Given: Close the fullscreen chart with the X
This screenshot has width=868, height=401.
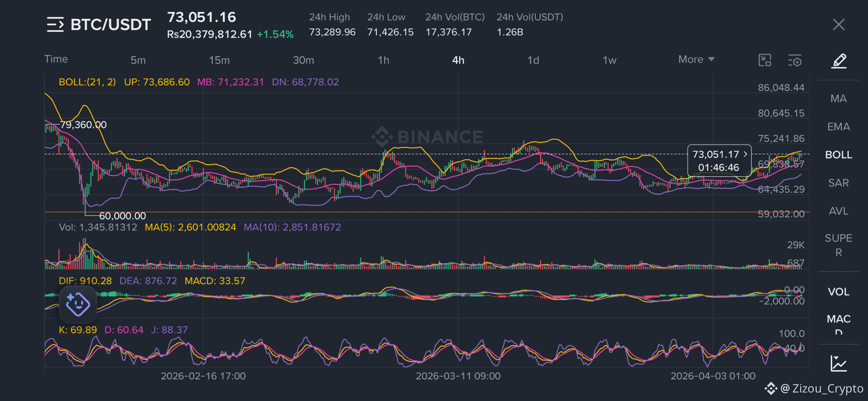Looking at the screenshot, I should pyautogui.click(x=839, y=25).
